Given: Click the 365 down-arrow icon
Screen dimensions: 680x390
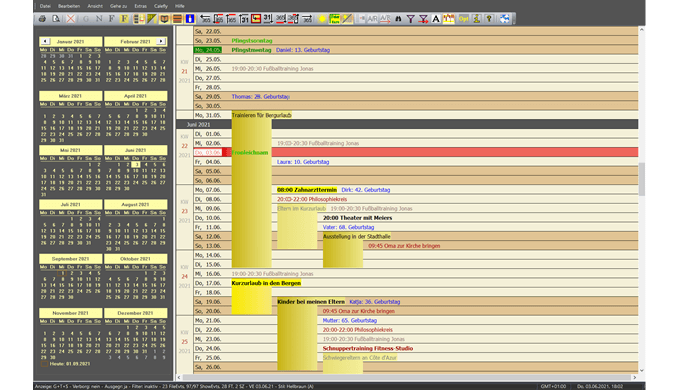Looking at the screenshot, I should click(x=218, y=19).
